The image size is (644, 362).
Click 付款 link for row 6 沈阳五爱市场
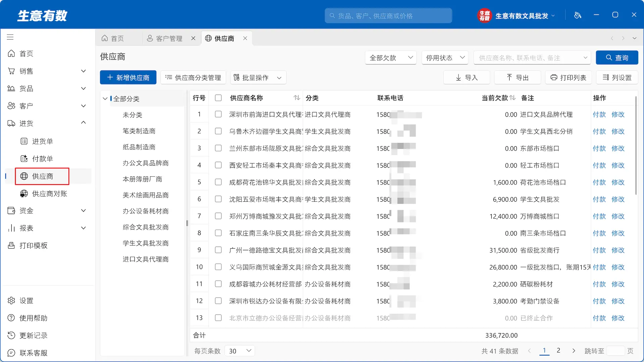[x=599, y=199]
